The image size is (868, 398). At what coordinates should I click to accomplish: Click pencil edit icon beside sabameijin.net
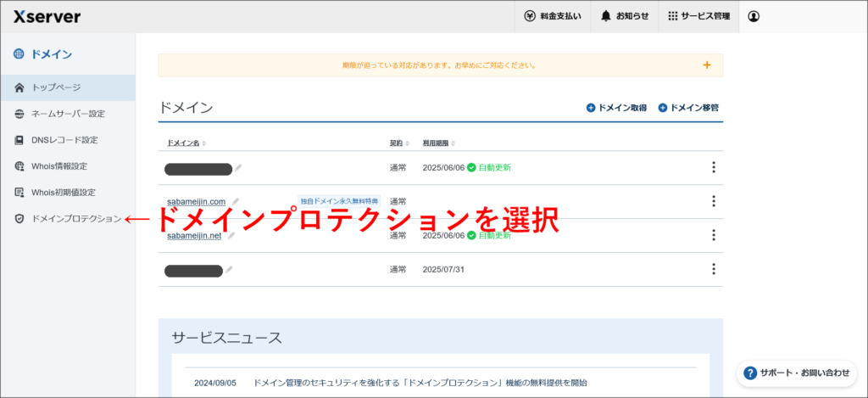(231, 236)
